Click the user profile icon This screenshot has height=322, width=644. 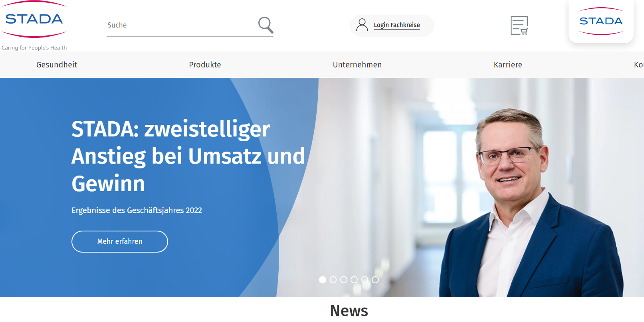tap(362, 25)
